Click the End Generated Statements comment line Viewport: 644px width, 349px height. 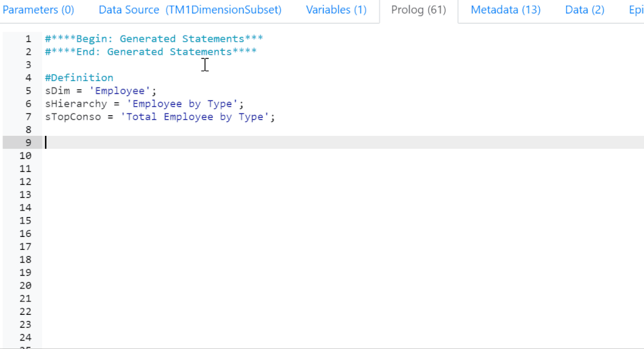pyautogui.click(x=150, y=52)
